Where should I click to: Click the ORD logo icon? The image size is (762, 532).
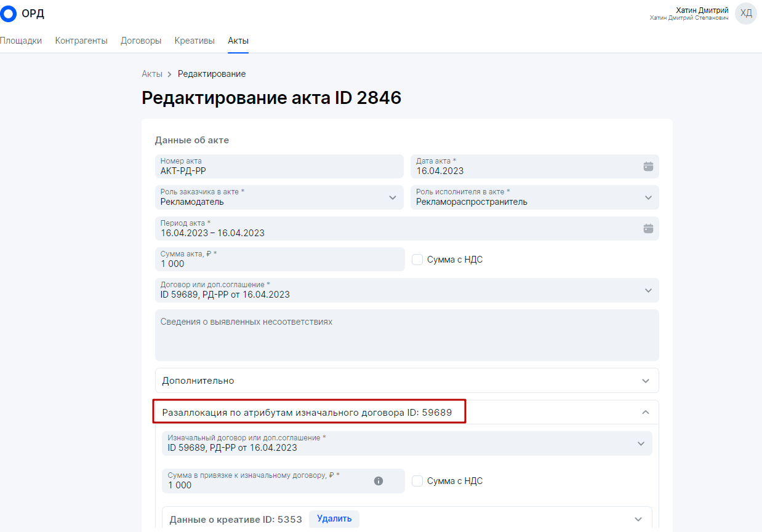tap(8, 14)
